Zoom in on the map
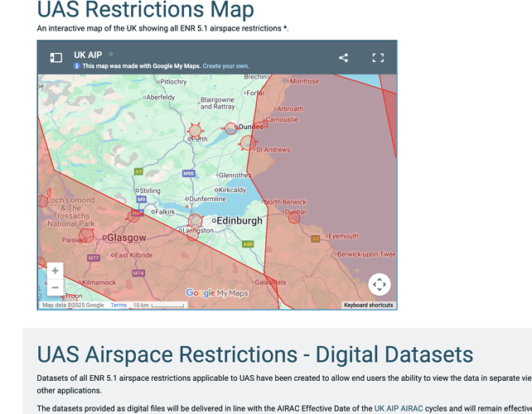 click(55, 271)
